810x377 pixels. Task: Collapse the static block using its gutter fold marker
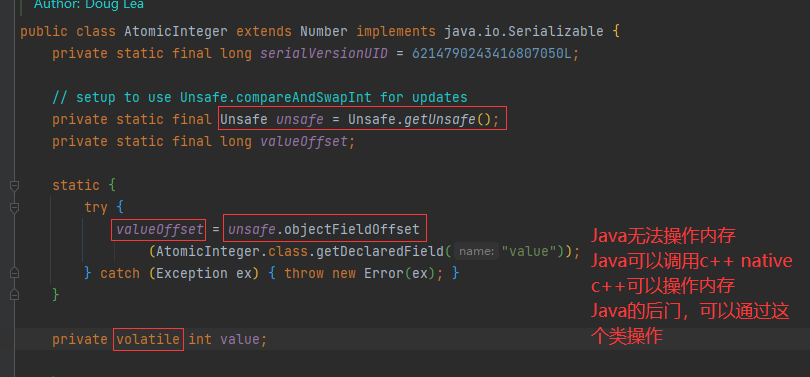(14, 185)
